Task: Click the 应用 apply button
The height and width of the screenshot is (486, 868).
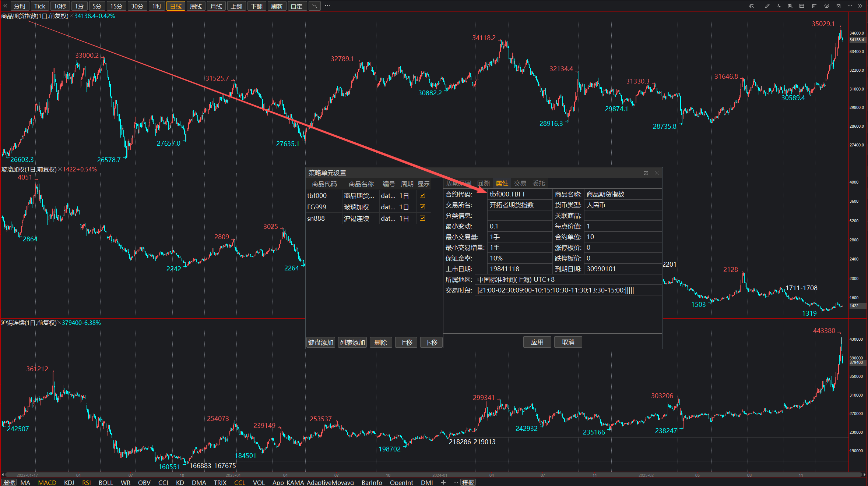Action: 537,342
